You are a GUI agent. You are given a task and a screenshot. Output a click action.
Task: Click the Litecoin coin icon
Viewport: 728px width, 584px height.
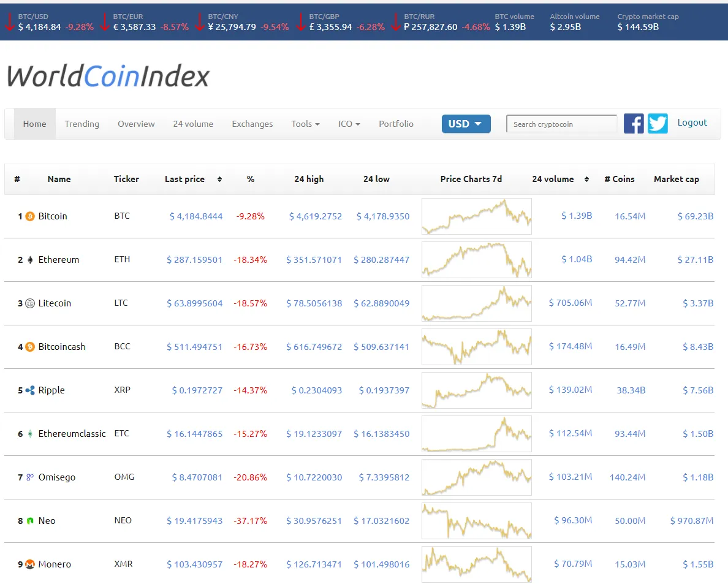(x=29, y=303)
